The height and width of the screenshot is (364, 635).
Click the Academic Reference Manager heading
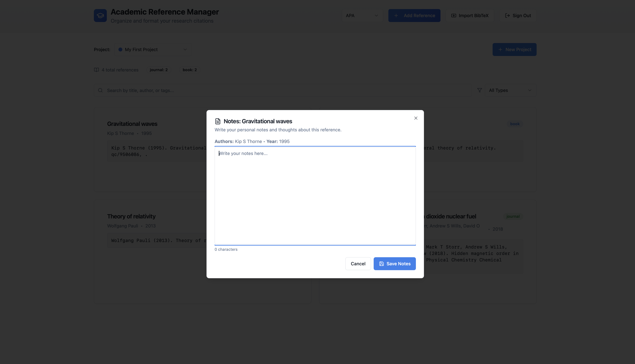pyautogui.click(x=165, y=12)
